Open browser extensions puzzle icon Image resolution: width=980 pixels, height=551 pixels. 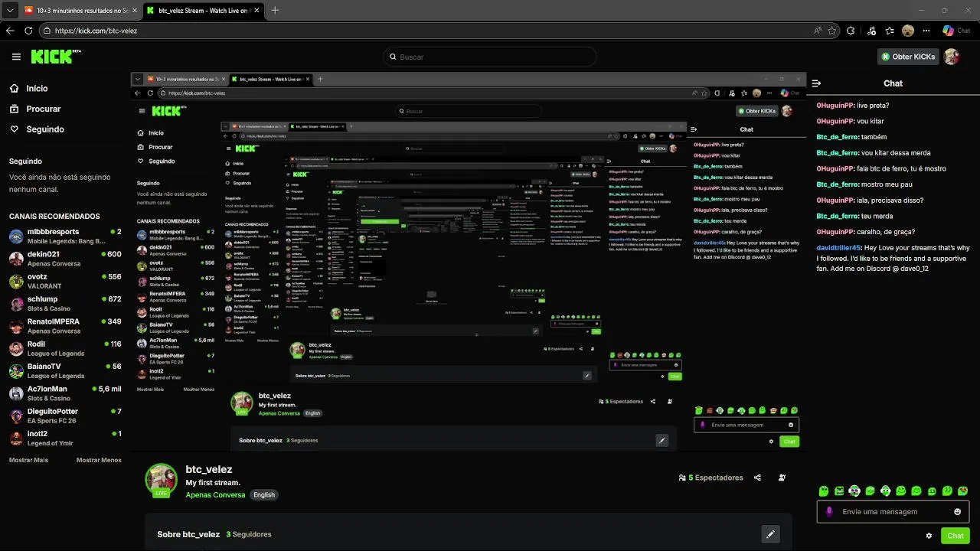pyautogui.click(x=851, y=31)
